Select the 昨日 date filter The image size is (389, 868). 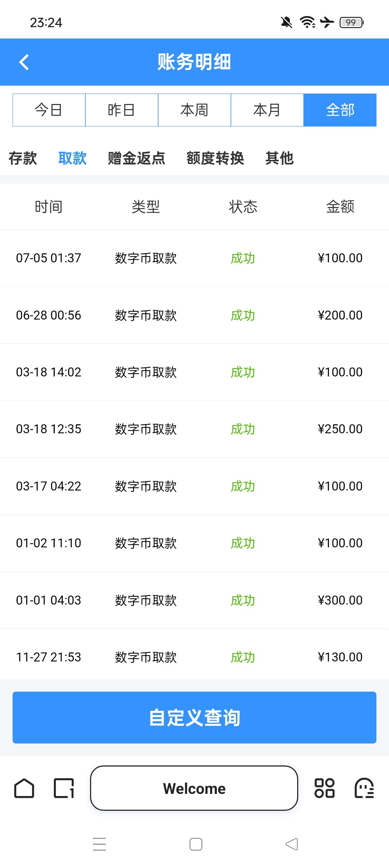(x=122, y=110)
